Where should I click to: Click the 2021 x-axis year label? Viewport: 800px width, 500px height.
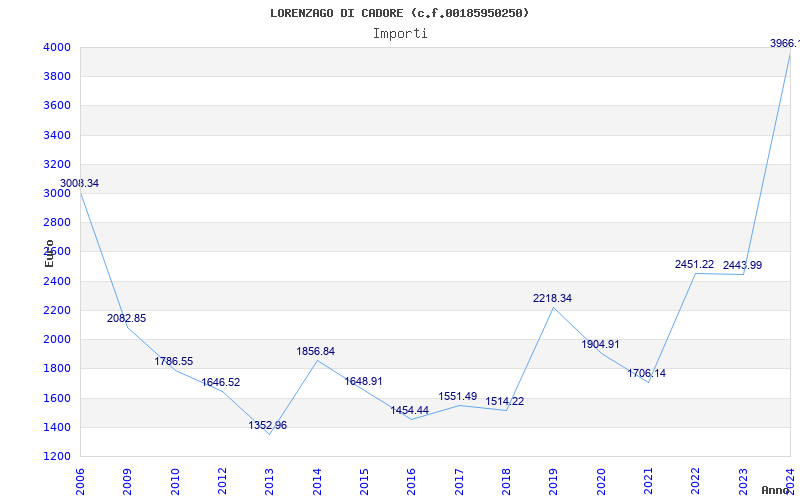tap(648, 482)
